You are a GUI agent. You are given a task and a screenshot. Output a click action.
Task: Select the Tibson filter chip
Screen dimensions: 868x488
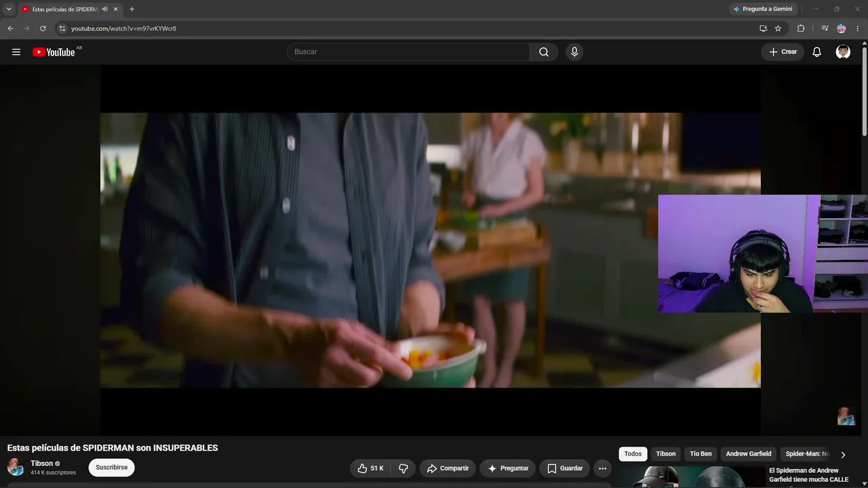(x=666, y=454)
